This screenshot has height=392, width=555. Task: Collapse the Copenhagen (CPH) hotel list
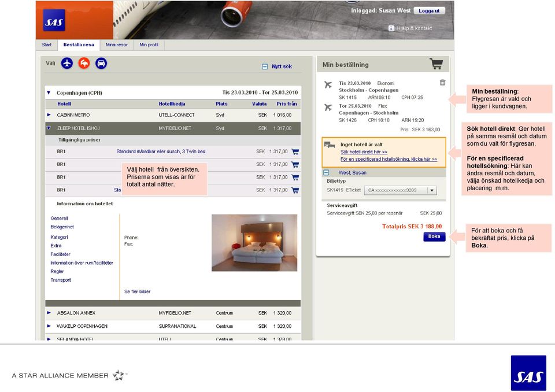(x=49, y=93)
